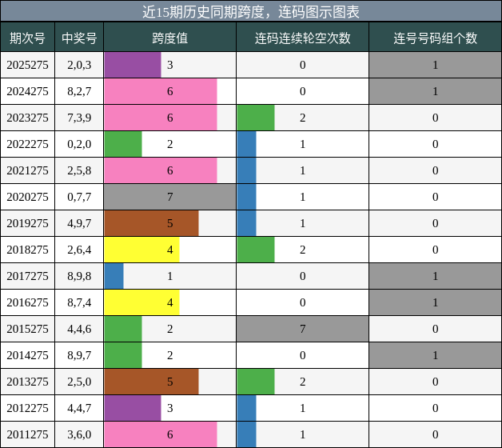Click issue number 2014275

coord(27,355)
